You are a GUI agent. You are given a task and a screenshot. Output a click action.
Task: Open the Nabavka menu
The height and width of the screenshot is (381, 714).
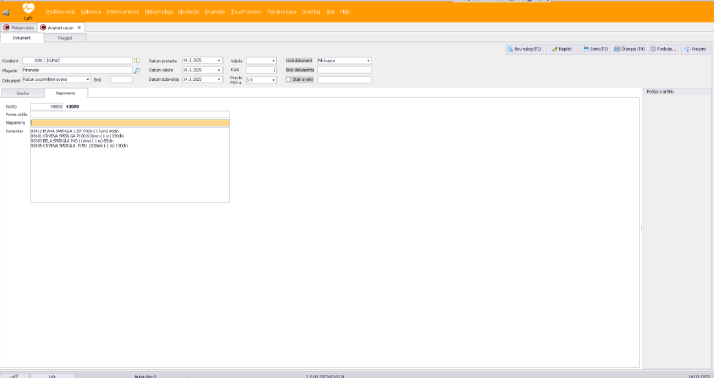[x=91, y=12]
